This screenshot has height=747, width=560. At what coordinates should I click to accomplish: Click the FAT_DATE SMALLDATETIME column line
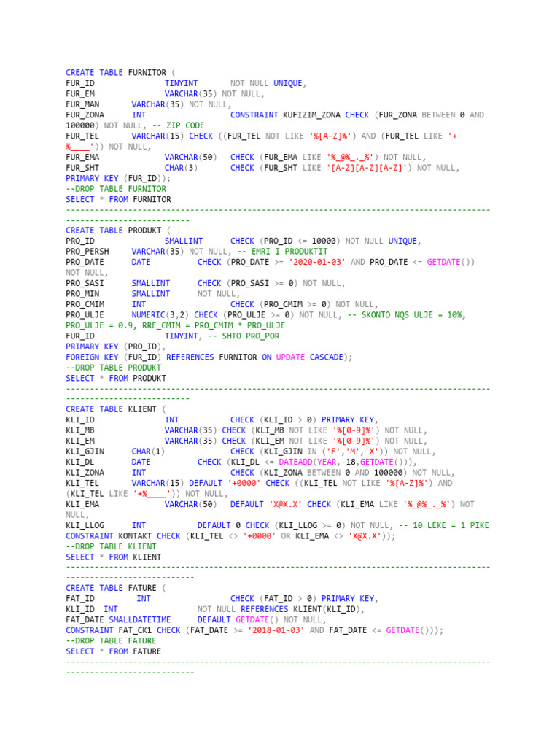195,619
